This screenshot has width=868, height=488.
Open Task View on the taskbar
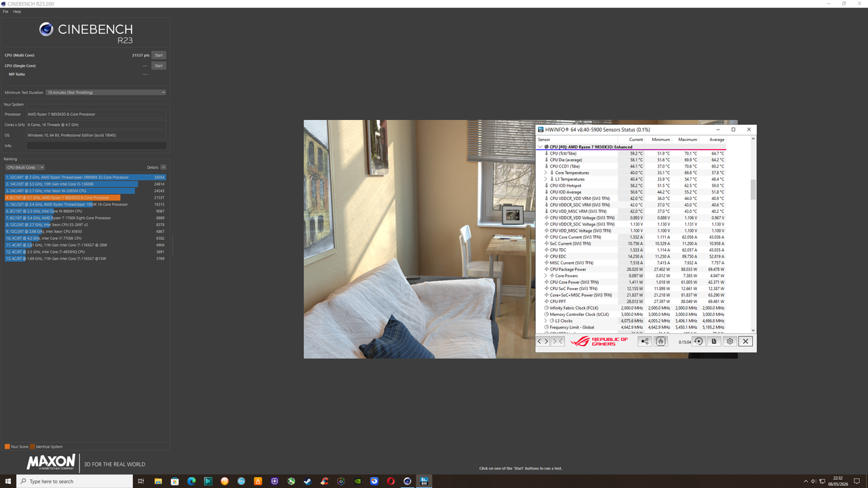click(141, 481)
